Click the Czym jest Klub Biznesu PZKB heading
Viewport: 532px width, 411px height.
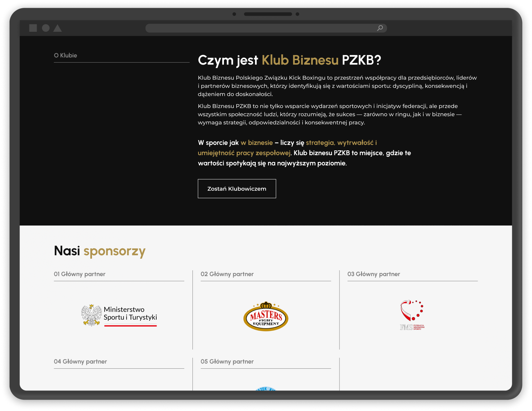click(x=289, y=60)
